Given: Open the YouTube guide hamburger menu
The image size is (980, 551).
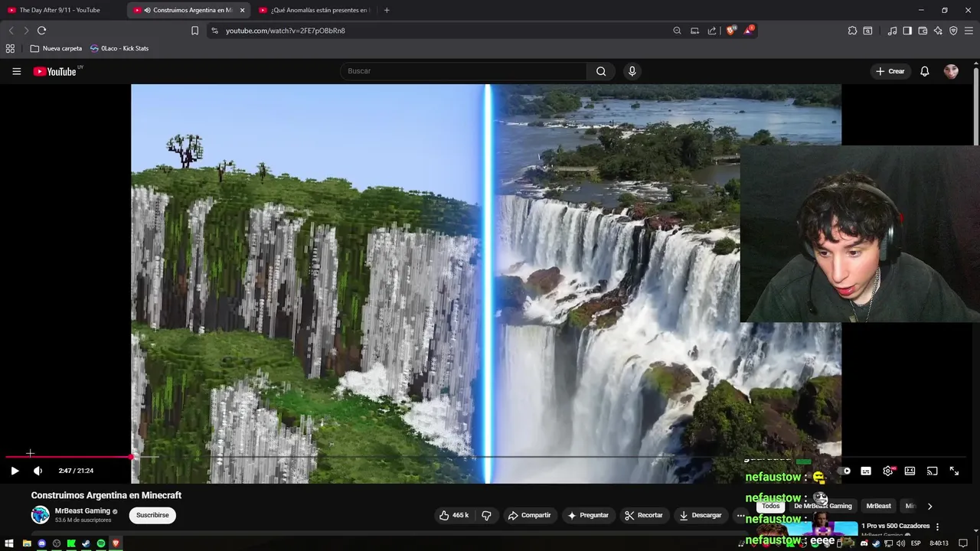Looking at the screenshot, I should 16,71.
